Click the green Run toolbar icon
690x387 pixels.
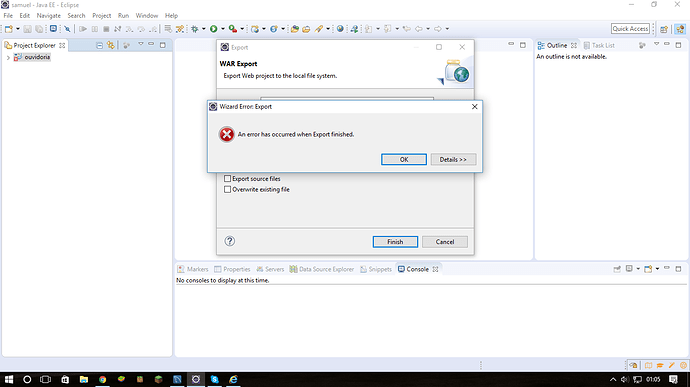[213, 29]
